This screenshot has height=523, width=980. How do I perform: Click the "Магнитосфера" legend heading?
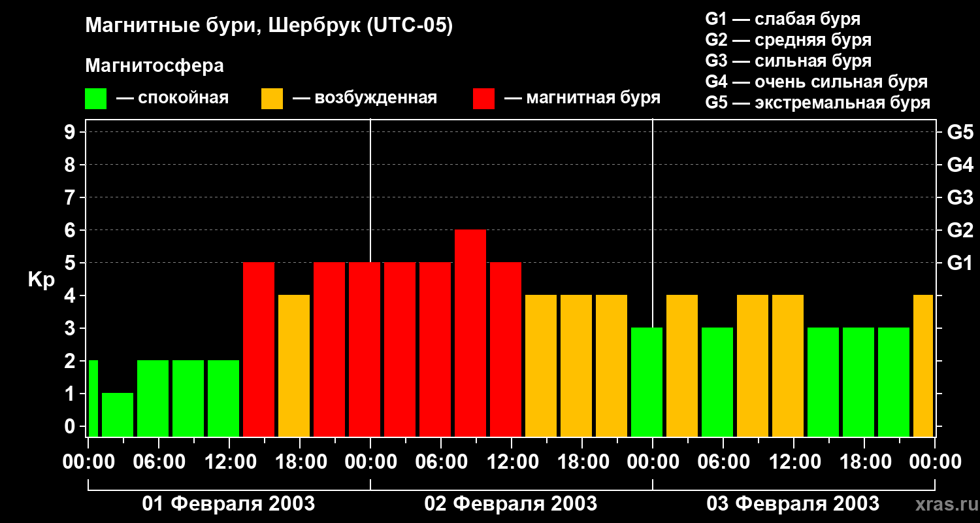tap(154, 65)
